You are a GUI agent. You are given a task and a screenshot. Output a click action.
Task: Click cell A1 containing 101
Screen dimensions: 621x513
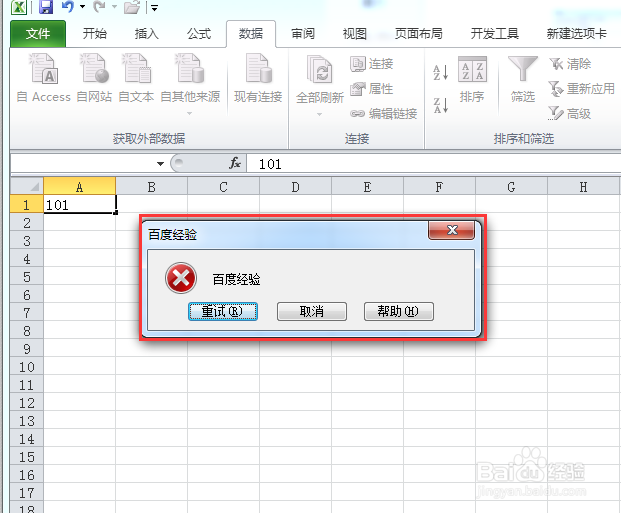[80, 205]
